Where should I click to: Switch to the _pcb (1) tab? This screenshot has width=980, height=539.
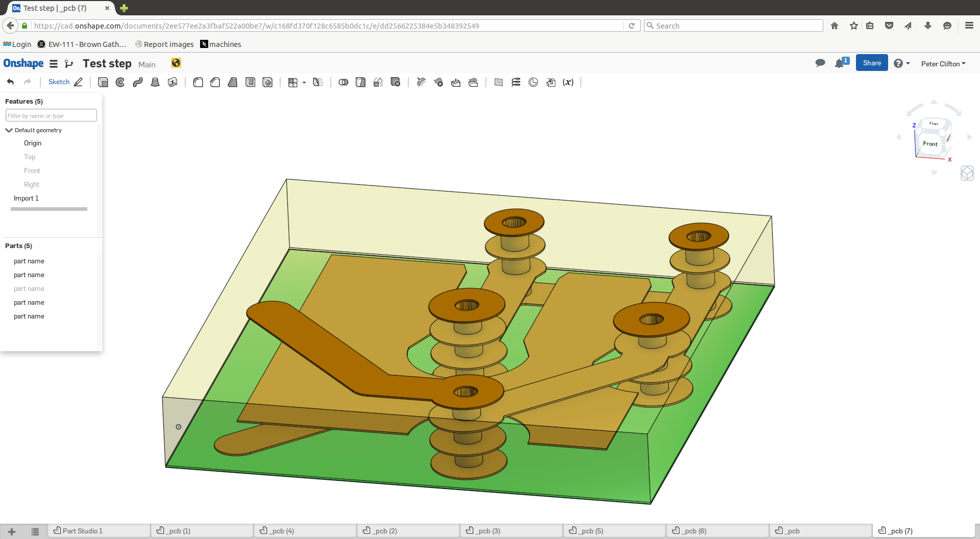click(x=202, y=531)
